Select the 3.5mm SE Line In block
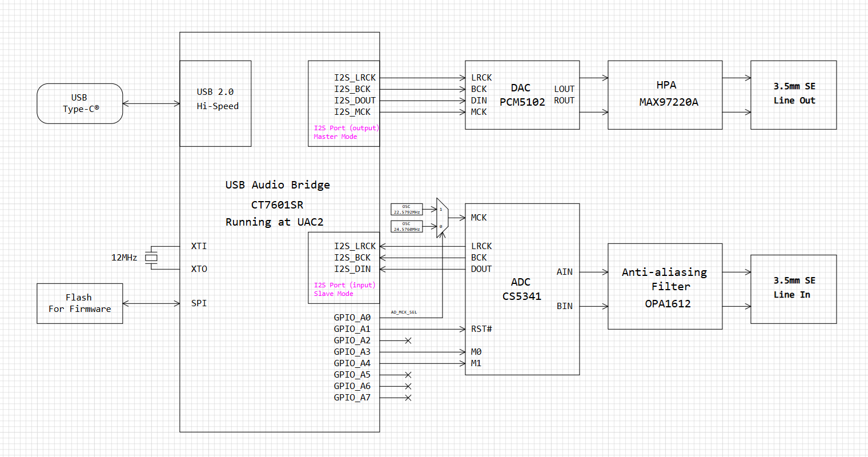This screenshot has height=457, width=868. (794, 289)
